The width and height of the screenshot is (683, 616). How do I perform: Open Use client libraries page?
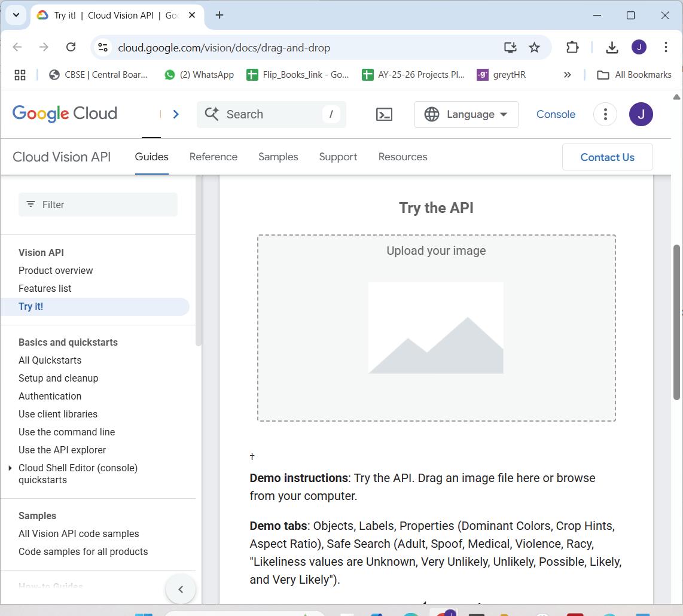[58, 414]
